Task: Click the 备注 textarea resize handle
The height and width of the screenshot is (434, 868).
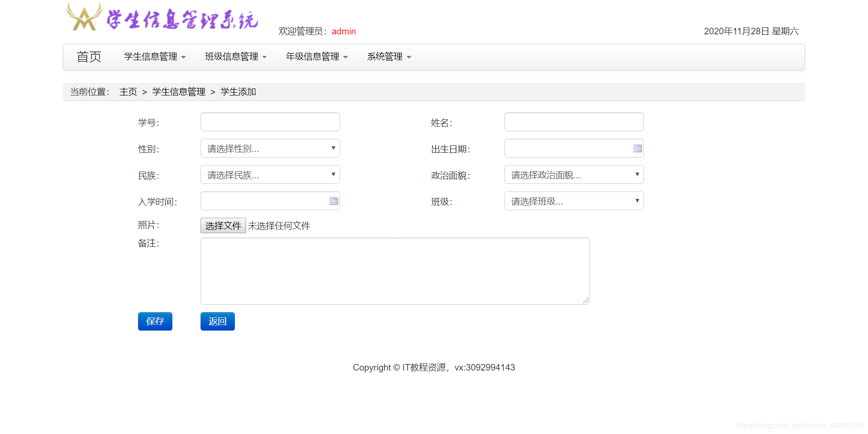Action: click(x=586, y=300)
